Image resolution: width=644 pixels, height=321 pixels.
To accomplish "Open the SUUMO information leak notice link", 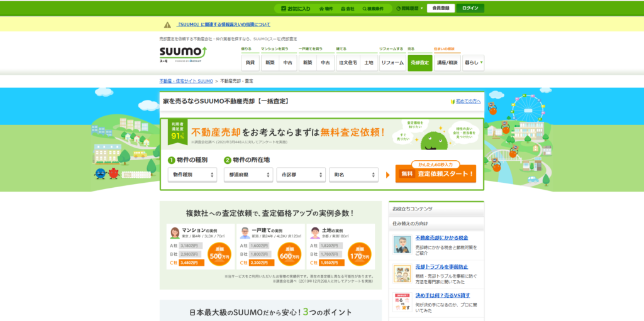I will [223, 24].
